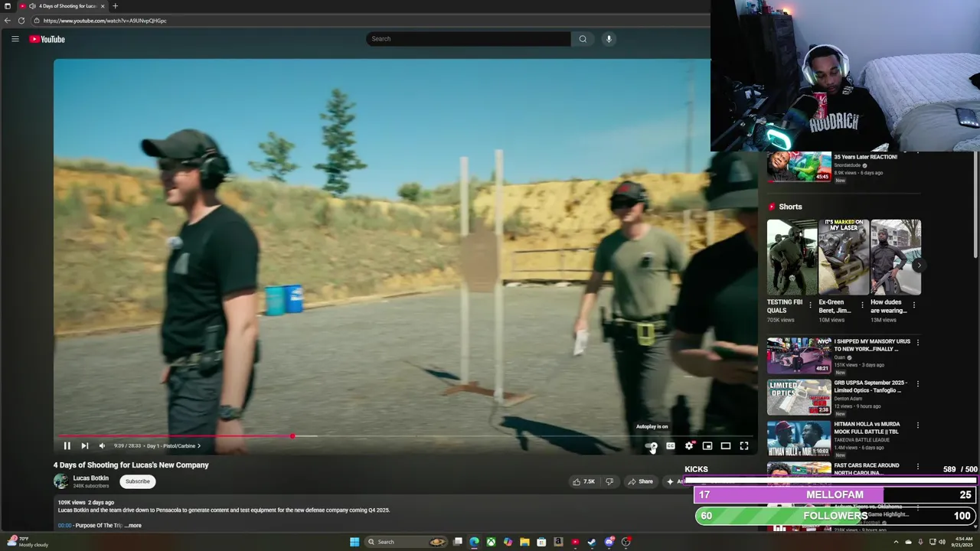Open Microsoft Store from taskbar
Image resolution: width=980 pixels, height=551 pixels.
pos(541,542)
